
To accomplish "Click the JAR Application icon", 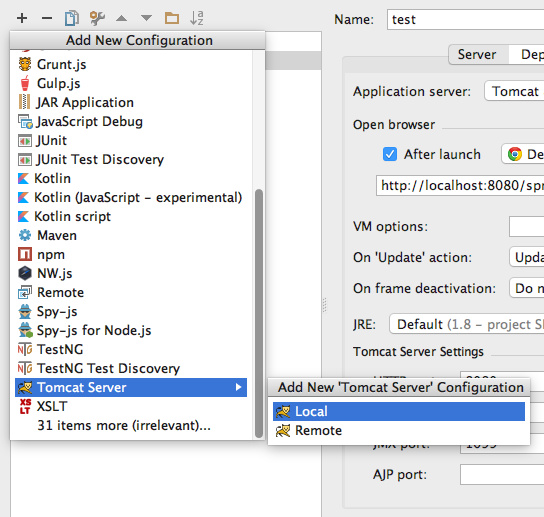I will pyautogui.click(x=24, y=102).
